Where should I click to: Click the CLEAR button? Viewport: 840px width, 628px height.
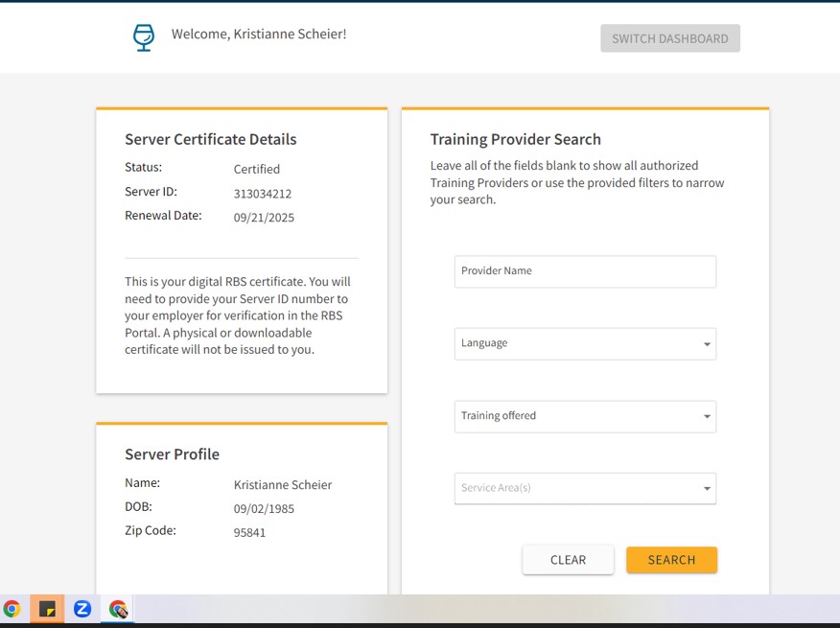pos(568,560)
